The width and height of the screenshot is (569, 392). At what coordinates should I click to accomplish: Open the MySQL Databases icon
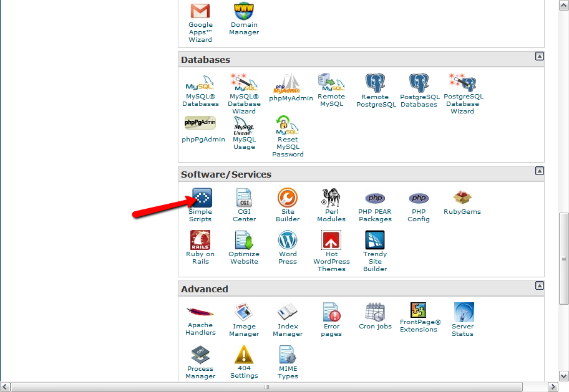[200, 83]
